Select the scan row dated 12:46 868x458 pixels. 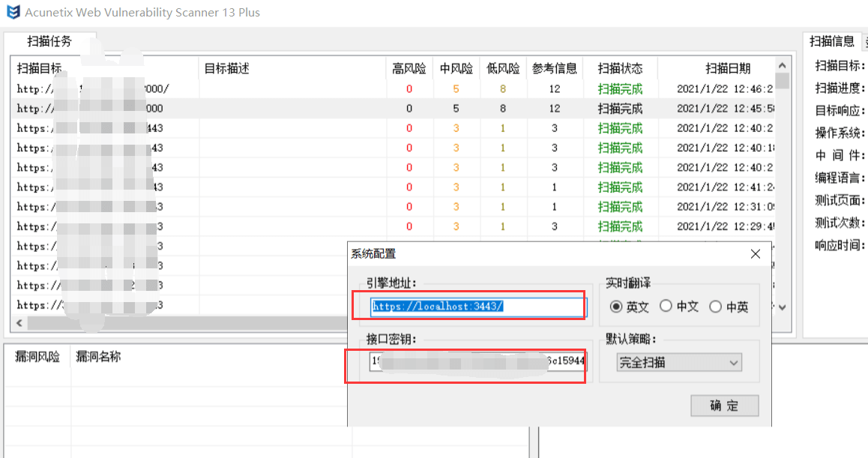pyautogui.click(x=393, y=88)
